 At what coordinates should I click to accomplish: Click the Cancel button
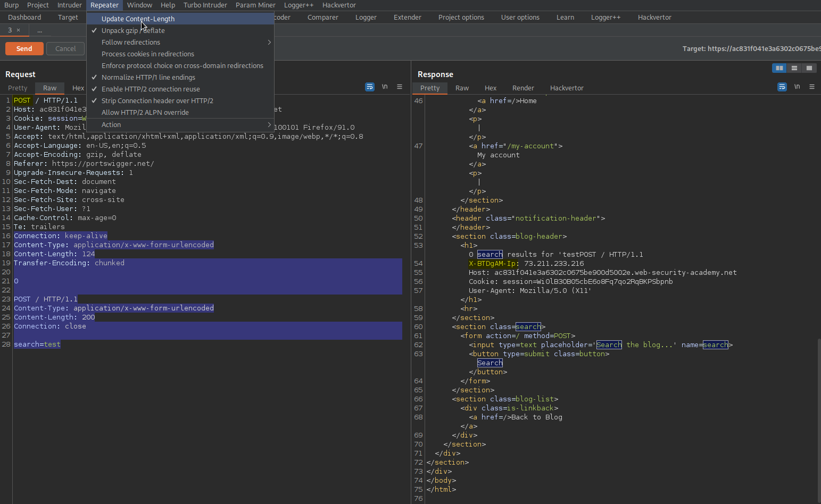point(65,48)
